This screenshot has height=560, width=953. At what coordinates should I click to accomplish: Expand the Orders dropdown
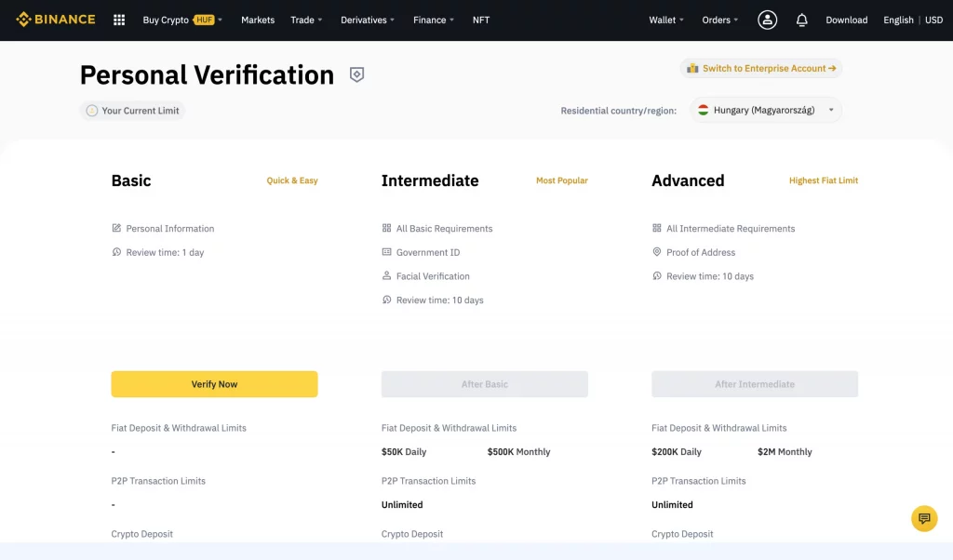720,20
